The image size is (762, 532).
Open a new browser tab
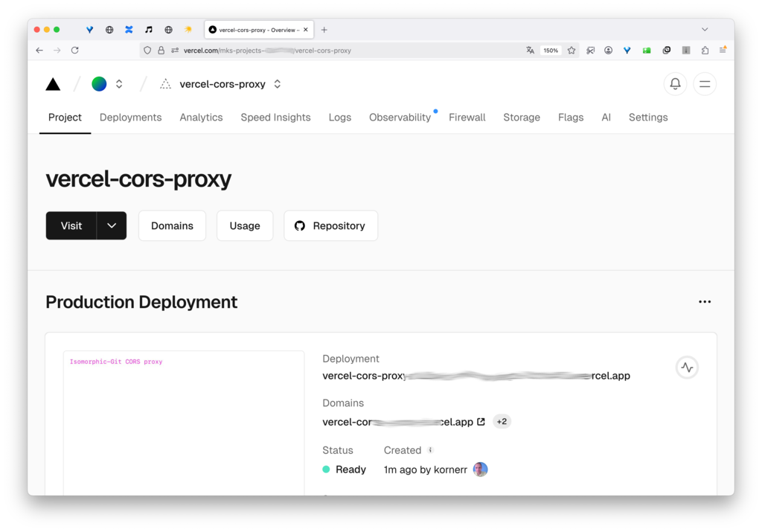[x=324, y=30]
